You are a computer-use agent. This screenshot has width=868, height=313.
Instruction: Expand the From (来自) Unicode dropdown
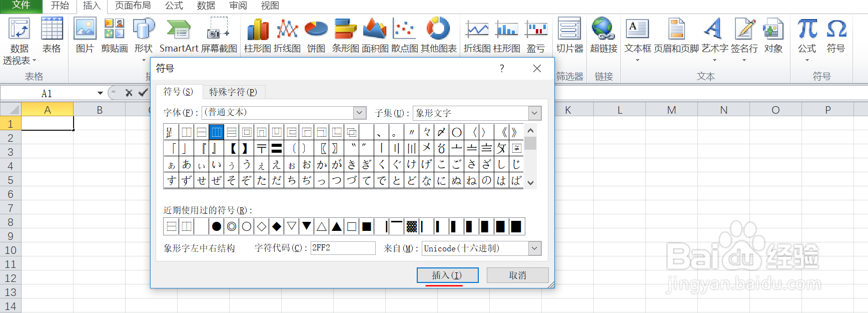535,248
